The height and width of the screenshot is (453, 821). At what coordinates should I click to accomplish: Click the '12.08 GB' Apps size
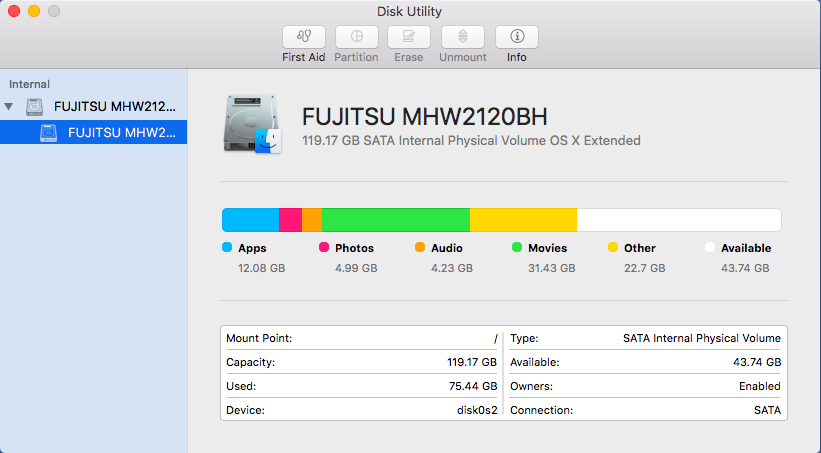[x=262, y=268]
